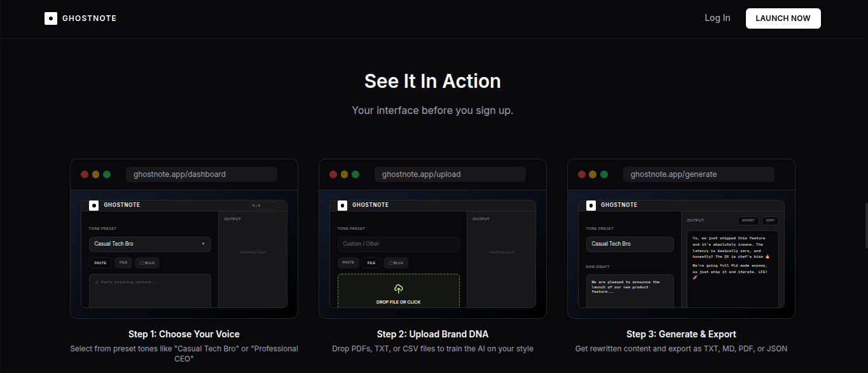This screenshot has width=868, height=373.
Task: Select the BULK radio button in the dashboard mockup
Action: (x=147, y=262)
